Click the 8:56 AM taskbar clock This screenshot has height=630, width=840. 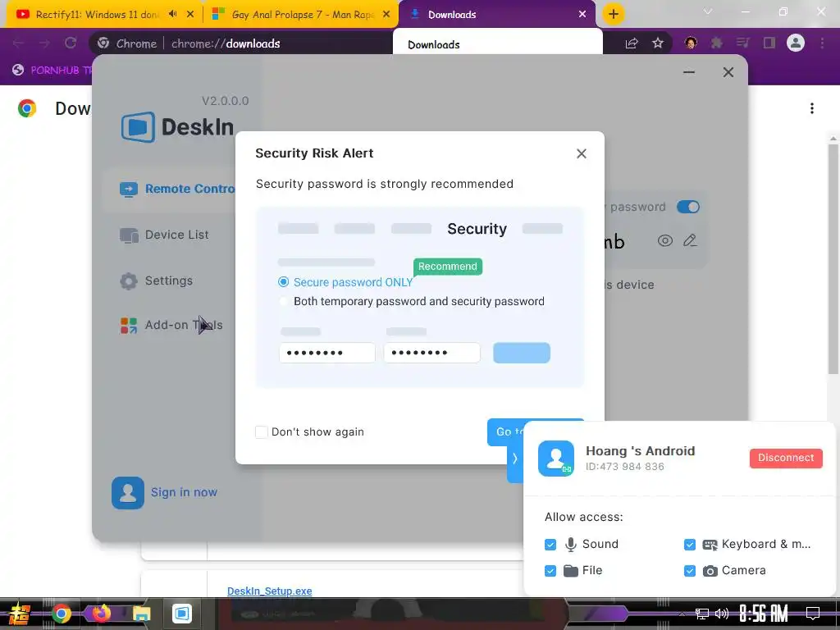tap(764, 614)
